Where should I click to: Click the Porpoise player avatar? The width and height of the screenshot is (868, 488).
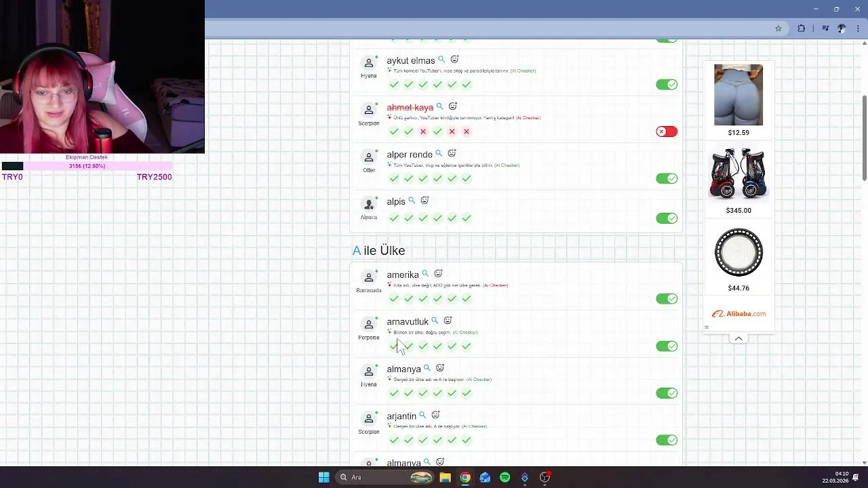tap(369, 324)
